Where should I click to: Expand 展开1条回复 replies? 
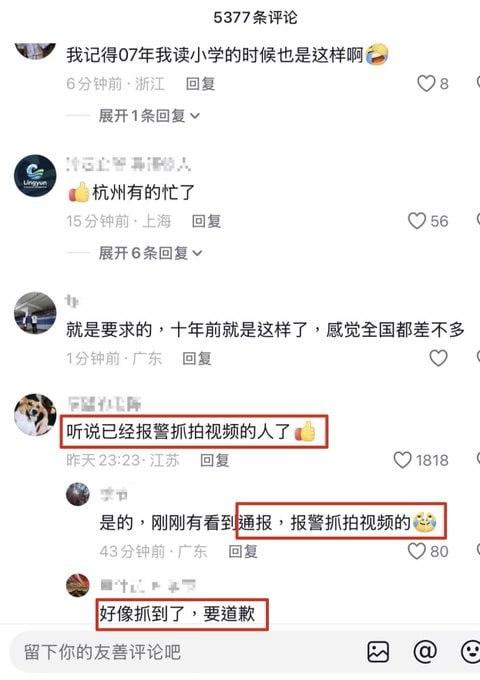point(149,116)
